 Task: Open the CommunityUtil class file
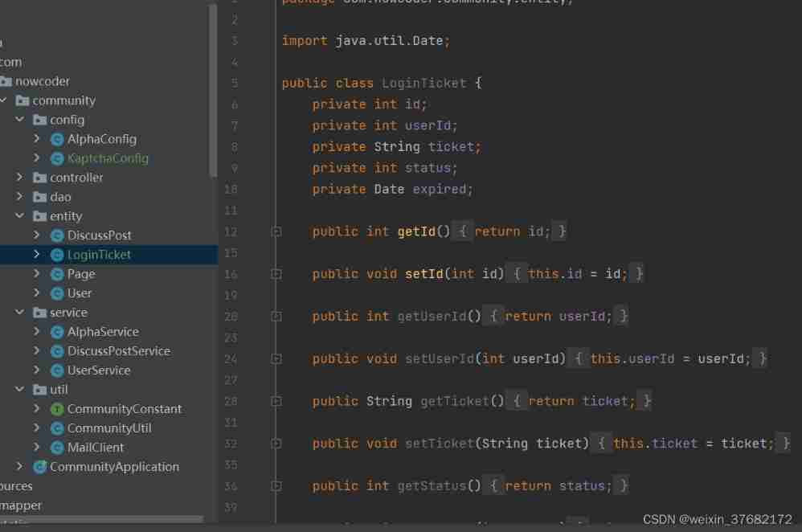pos(109,428)
